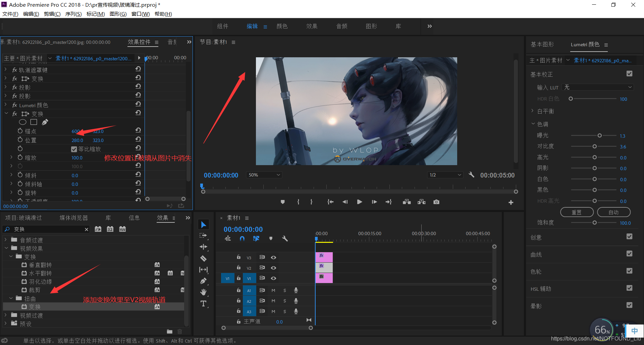Open 窗口(W) menu
Image resolution: width=644 pixels, height=345 pixels.
pyautogui.click(x=141, y=14)
